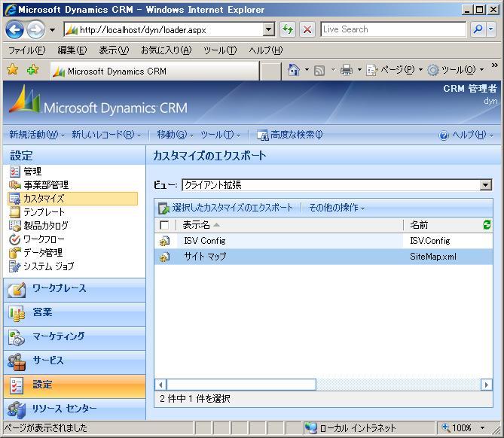Viewport: 504px width, 438px height.
Task: Open Favorites Center star icon
Action: [12, 69]
